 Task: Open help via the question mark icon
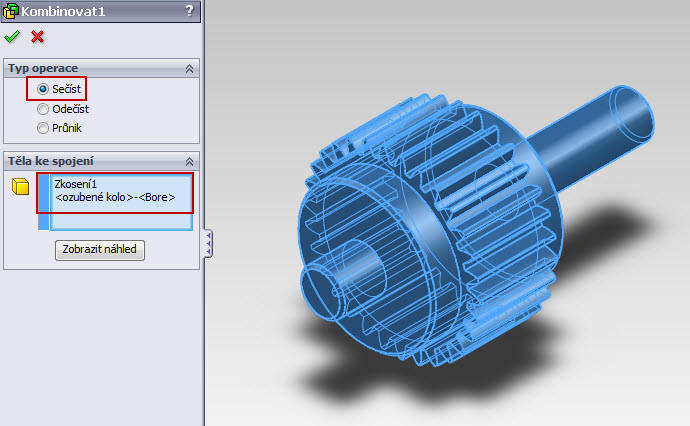click(x=189, y=11)
